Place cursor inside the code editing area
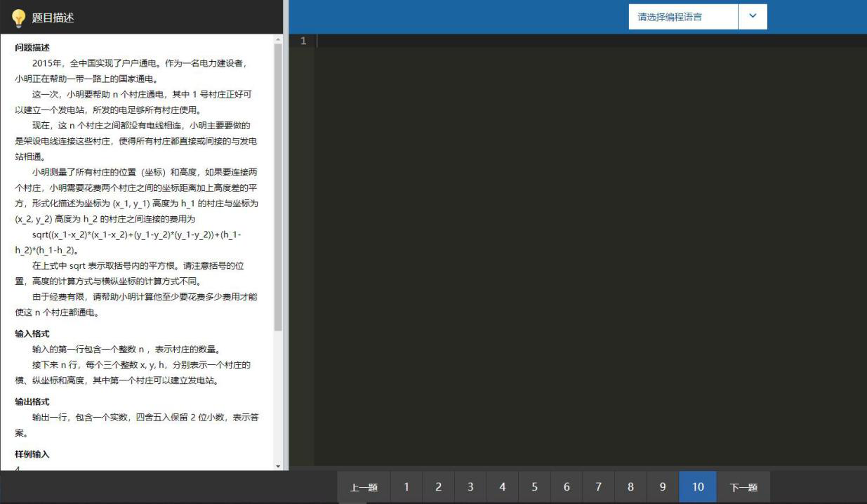The height and width of the screenshot is (504, 867). (x=562, y=211)
